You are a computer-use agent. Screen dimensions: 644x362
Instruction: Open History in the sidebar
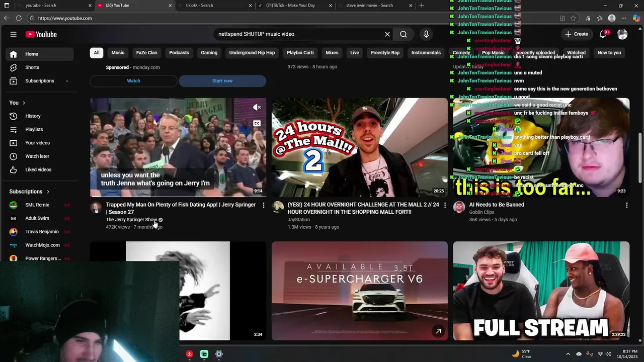click(40, 116)
